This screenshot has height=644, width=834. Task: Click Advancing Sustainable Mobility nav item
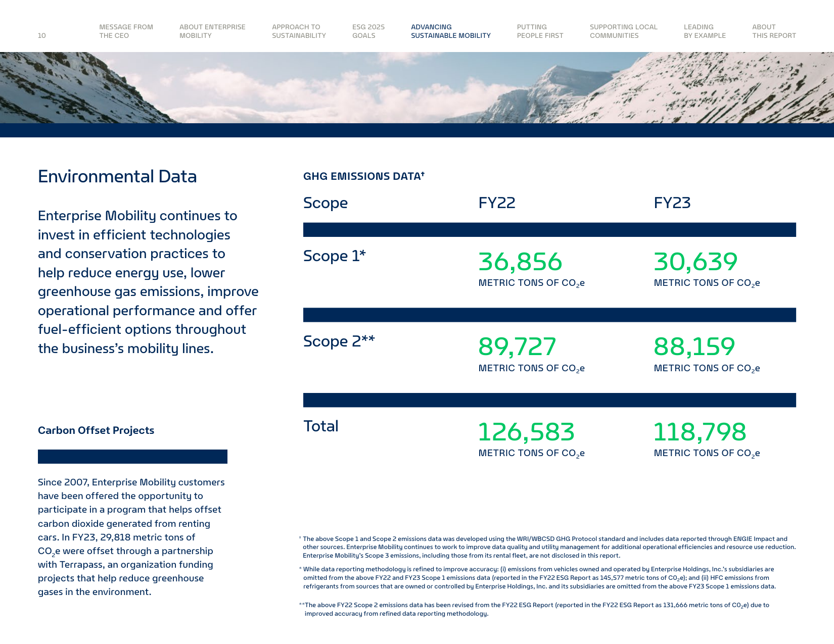coord(451,31)
